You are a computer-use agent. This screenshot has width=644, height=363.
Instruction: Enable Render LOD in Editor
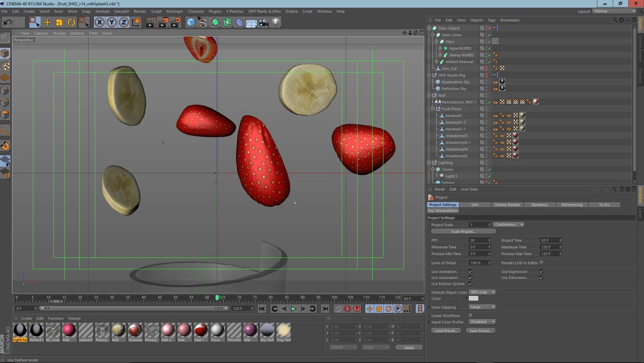541,263
